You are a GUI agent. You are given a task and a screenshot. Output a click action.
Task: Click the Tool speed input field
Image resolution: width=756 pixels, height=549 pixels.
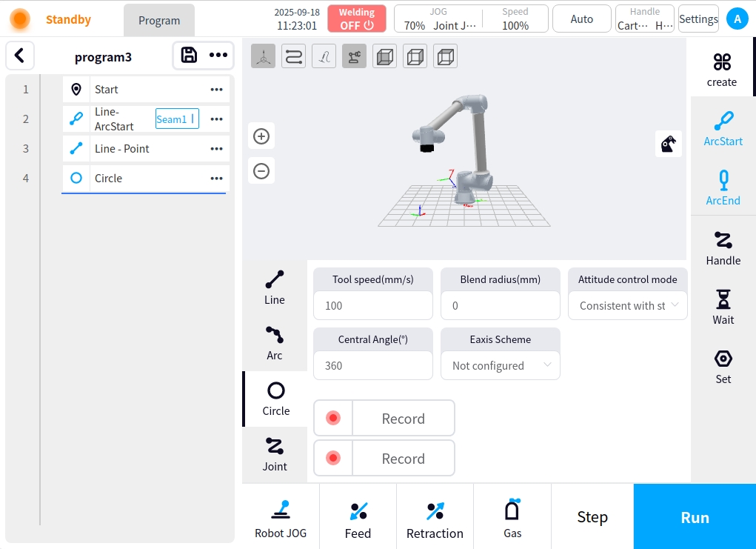(x=372, y=305)
